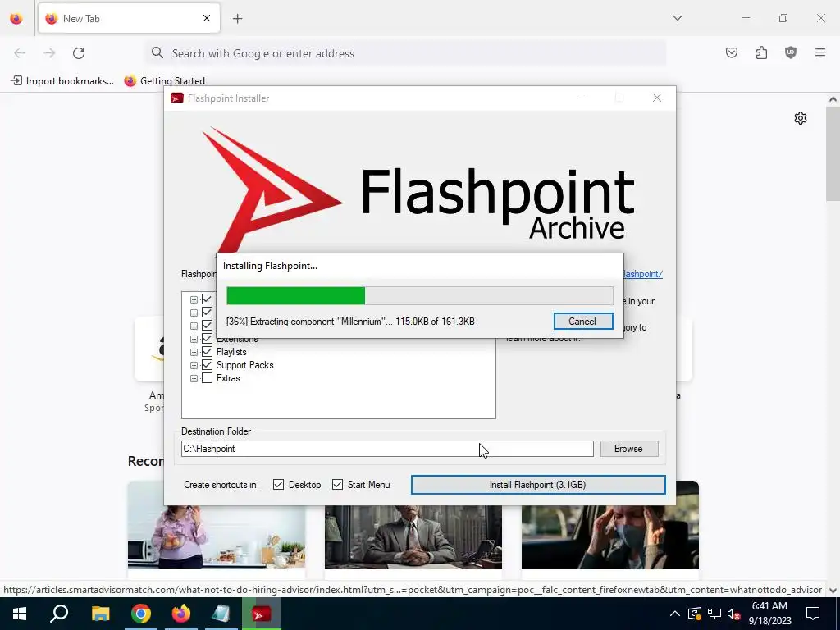Reload the current page
Viewport: 840px width, 630px height.
coord(79,53)
